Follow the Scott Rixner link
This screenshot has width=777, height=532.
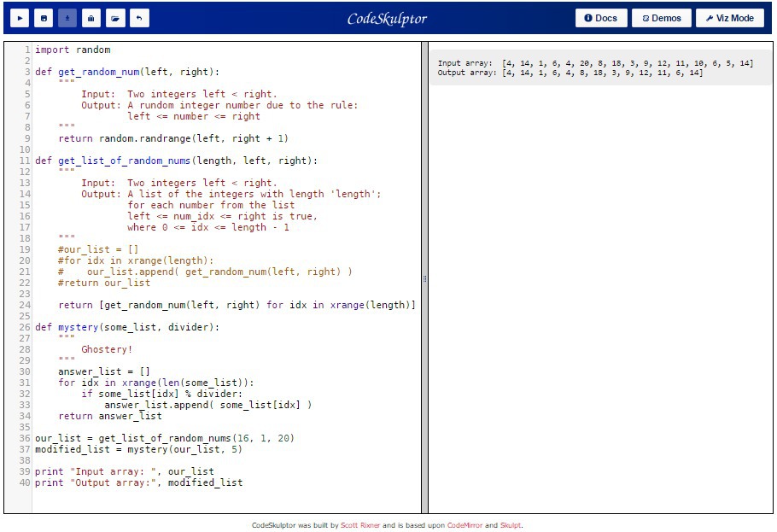tap(360, 525)
